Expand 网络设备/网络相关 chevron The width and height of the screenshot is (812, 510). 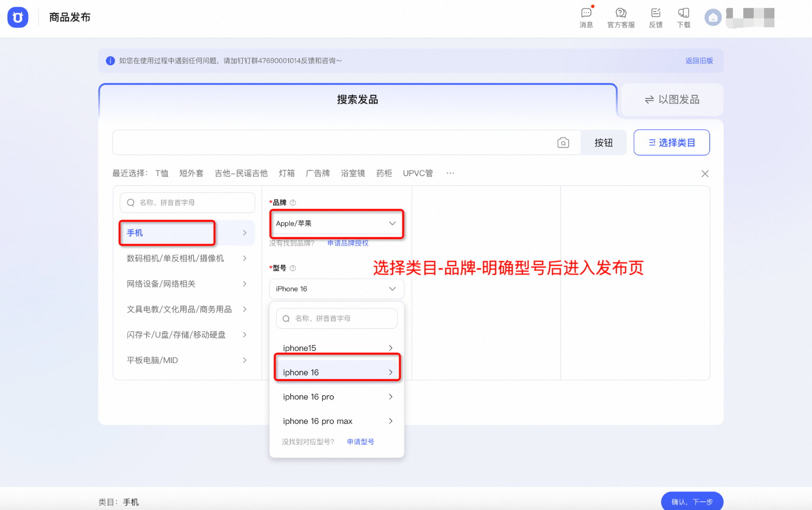pos(245,284)
